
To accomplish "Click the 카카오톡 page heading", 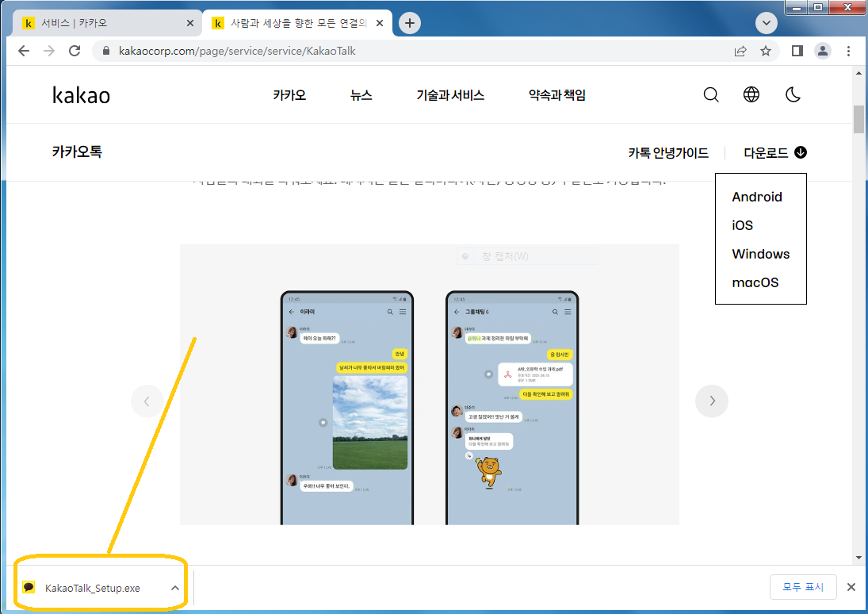I will click(77, 152).
